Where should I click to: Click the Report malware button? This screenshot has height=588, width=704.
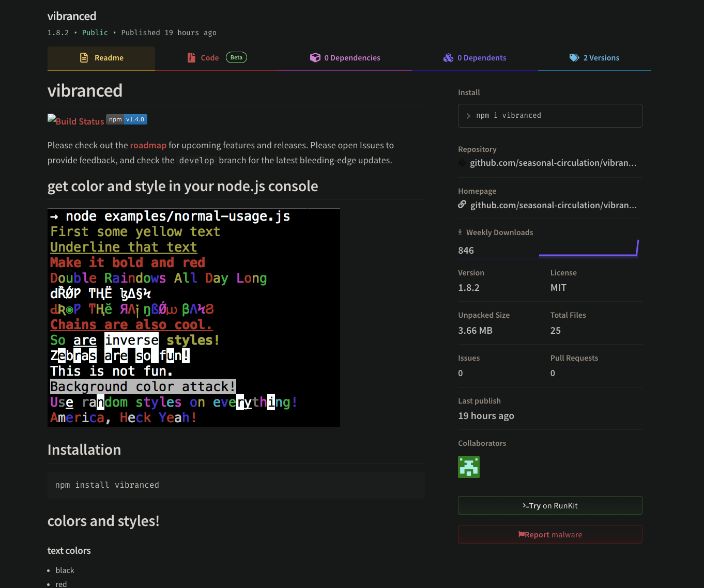tap(549, 534)
